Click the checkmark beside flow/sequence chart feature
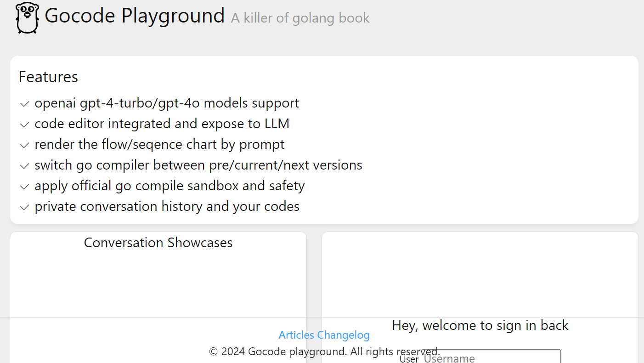 [x=24, y=145]
